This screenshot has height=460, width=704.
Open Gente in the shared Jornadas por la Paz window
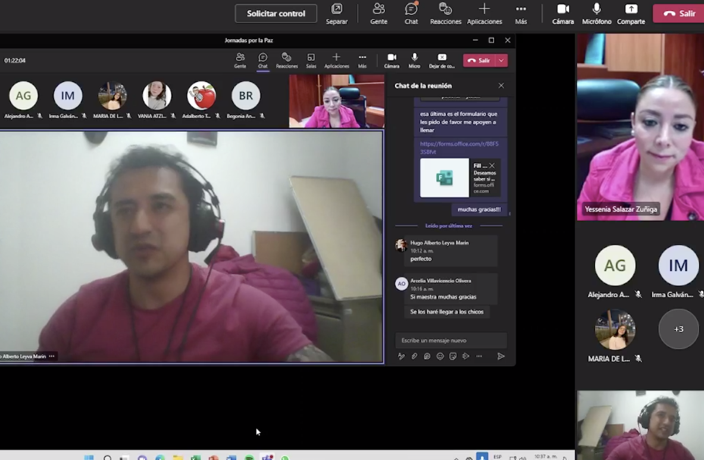pyautogui.click(x=240, y=61)
